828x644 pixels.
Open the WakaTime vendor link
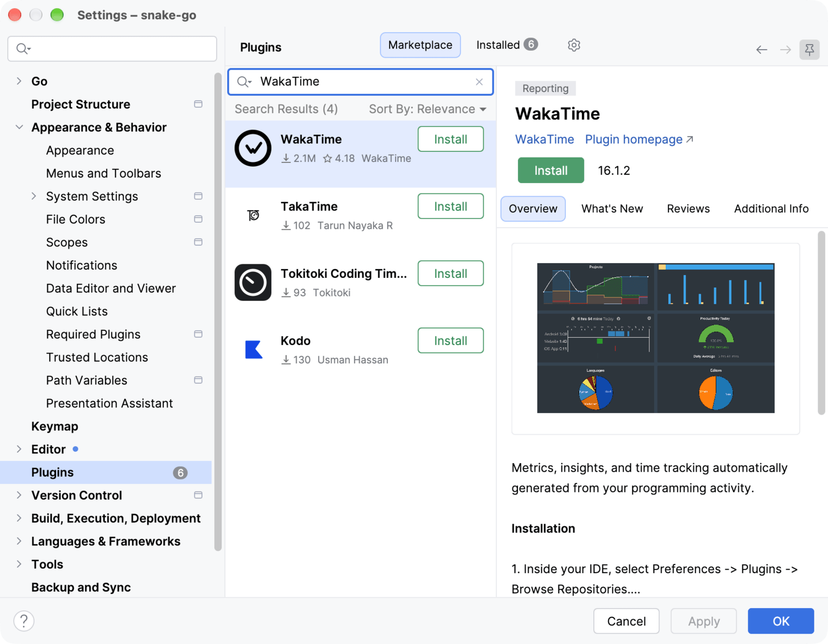pyautogui.click(x=544, y=139)
